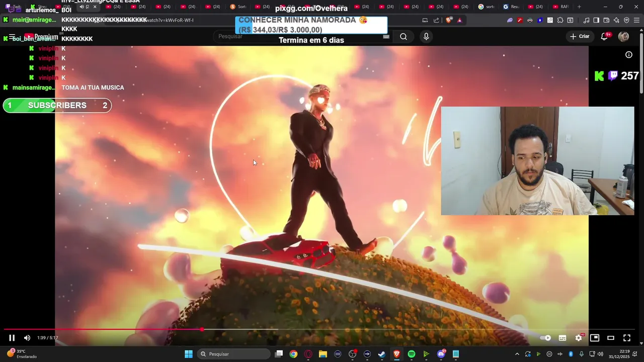Image resolution: width=644 pixels, height=362 pixels.
Task: Open the Windows Start menu
Action: click(x=189, y=354)
